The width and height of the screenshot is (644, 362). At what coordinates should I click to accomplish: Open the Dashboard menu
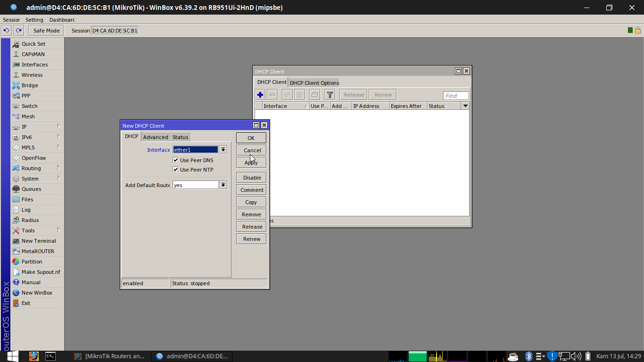[62, 20]
